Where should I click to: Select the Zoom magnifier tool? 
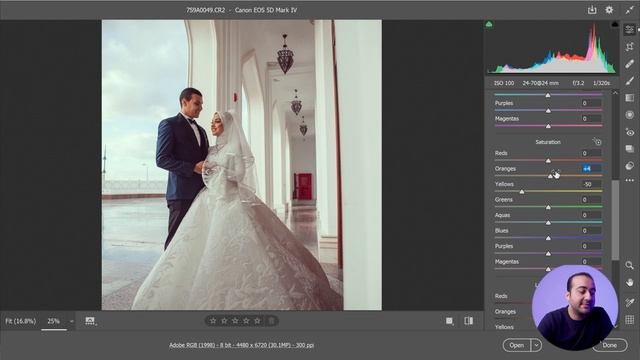point(629,266)
